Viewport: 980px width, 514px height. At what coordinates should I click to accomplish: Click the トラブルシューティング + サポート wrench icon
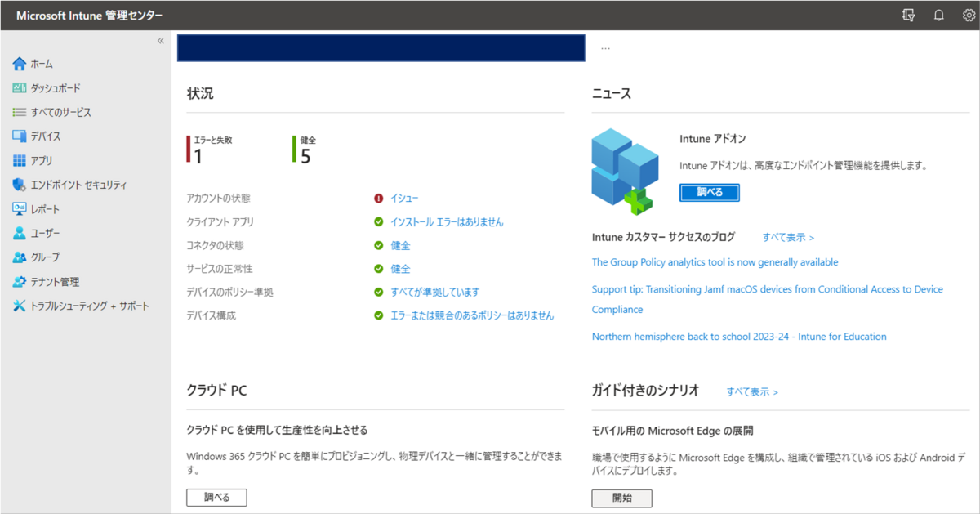20,306
